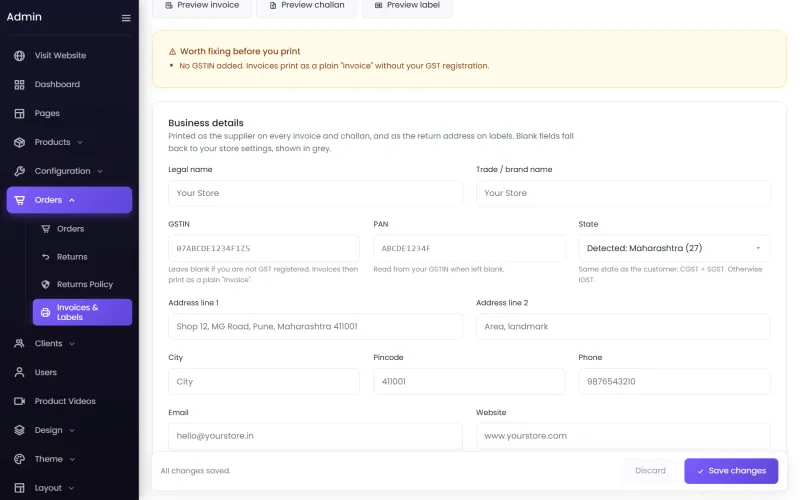Click the document icon in Preview challan

click(273, 5)
